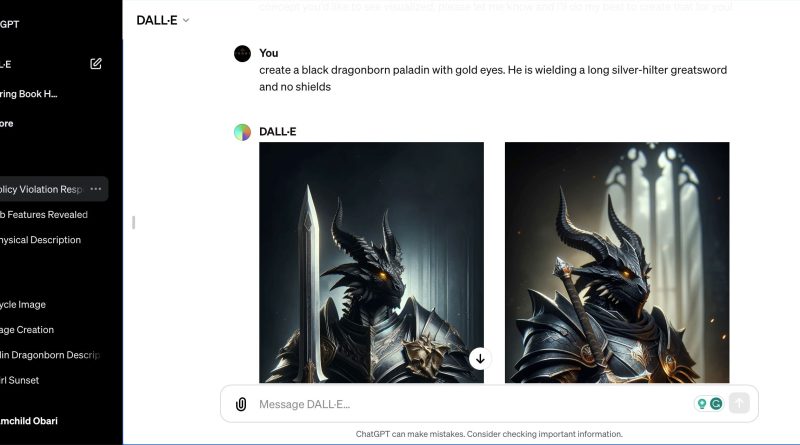Screen dimensions: 800x445
Task: Click the paperclip attach file icon
Action: click(x=241, y=404)
